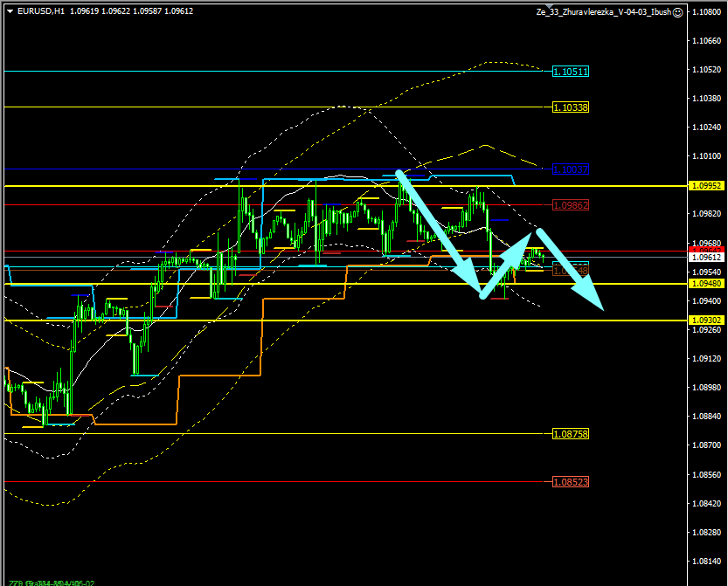Click the 1.10800 value on price scale
The height and width of the screenshot is (586, 728).
(x=705, y=12)
